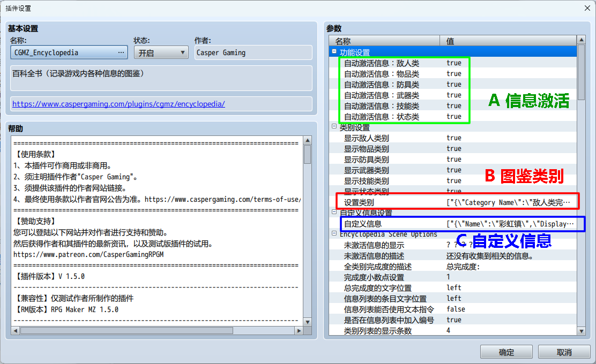Open the caspergaming.com encyclopedia plugin link
Screen dimensions: 596x364
click(x=118, y=104)
